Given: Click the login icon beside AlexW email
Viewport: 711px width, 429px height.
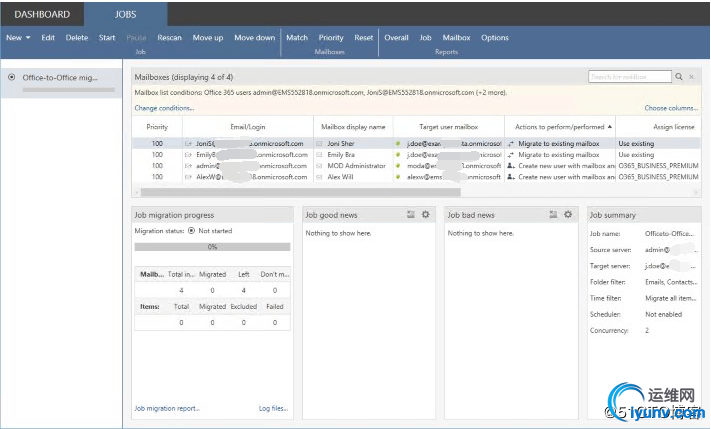Looking at the screenshot, I should point(188,177).
